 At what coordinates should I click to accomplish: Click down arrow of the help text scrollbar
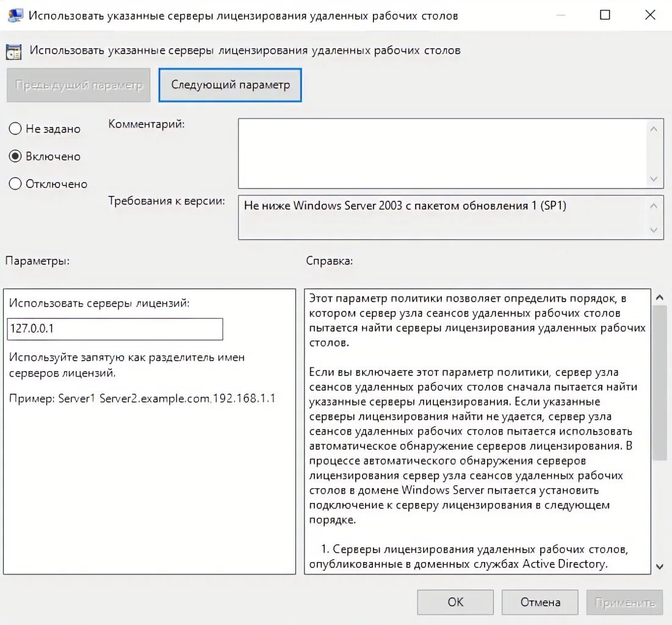(x=660, y=566)
